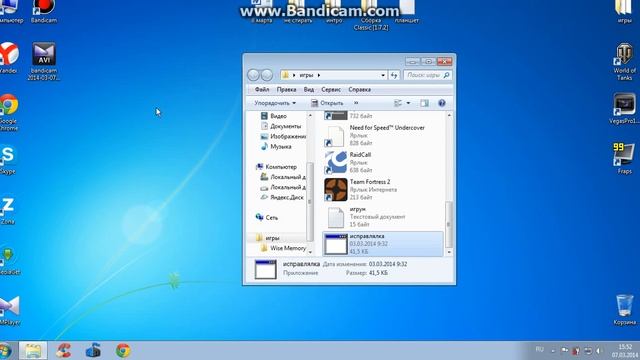Click the Открыть toolbar button
The image size is (640, 360).
point(327,103)
